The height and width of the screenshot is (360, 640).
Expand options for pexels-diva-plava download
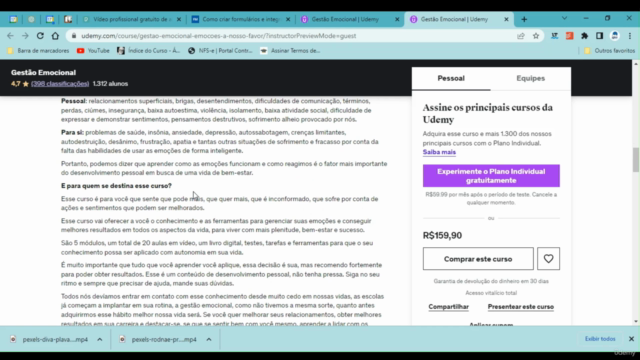tap(100, 339)
